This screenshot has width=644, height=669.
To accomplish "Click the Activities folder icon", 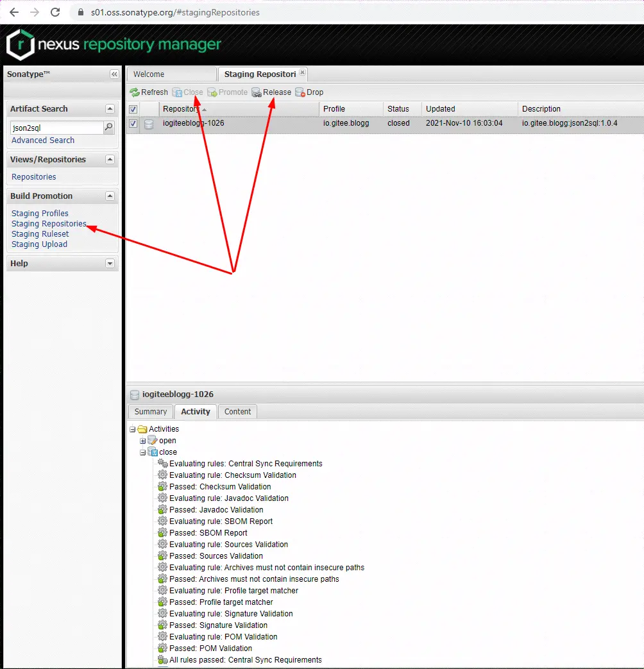I will [x=142, y=429].
